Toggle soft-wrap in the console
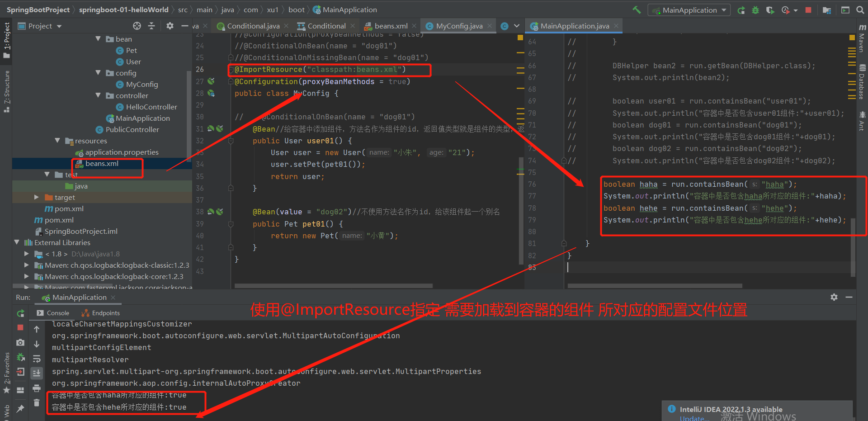 [37, 359]
